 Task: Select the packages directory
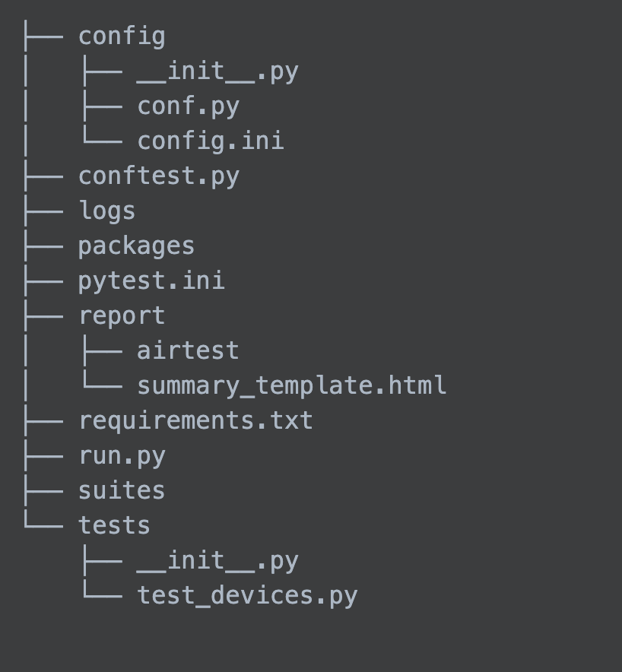coord(136,246)
